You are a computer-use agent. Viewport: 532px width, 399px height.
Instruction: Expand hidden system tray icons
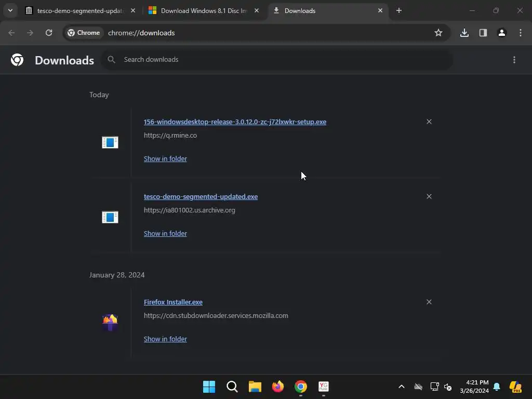(x=402, y=387)
